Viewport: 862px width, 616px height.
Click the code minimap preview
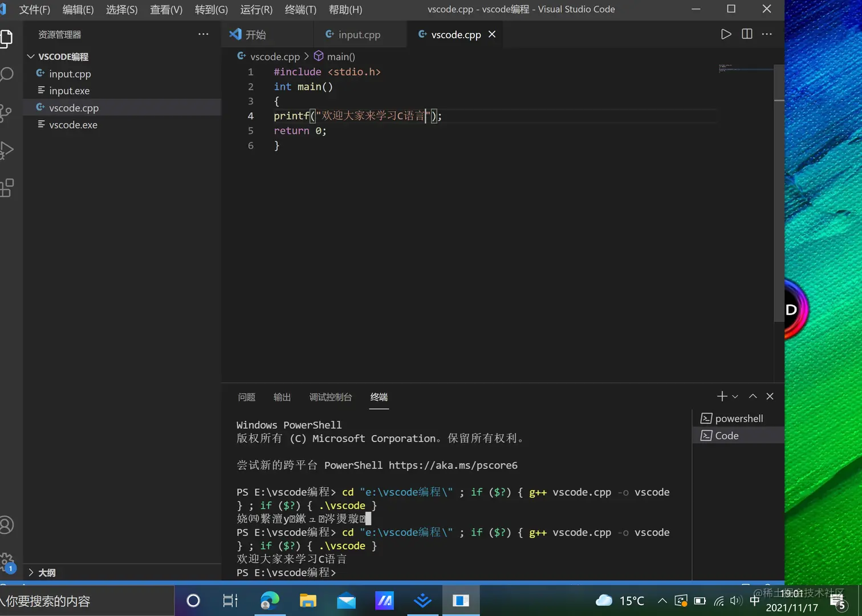coord(745,68)
